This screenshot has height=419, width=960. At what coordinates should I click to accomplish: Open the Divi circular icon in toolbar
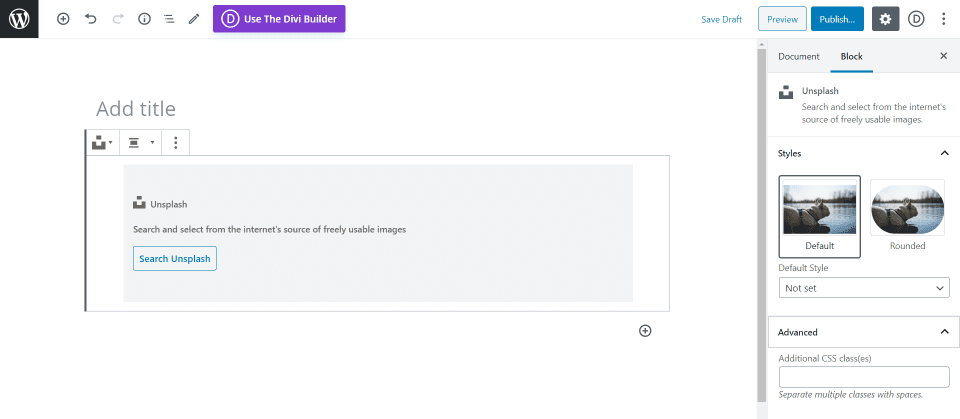coord(916,19)
